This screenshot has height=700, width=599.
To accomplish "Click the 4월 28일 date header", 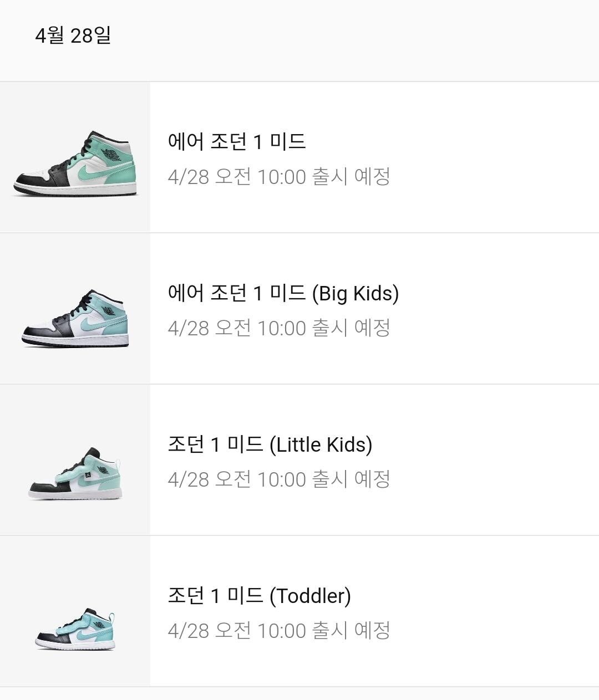I will [73, 35].
